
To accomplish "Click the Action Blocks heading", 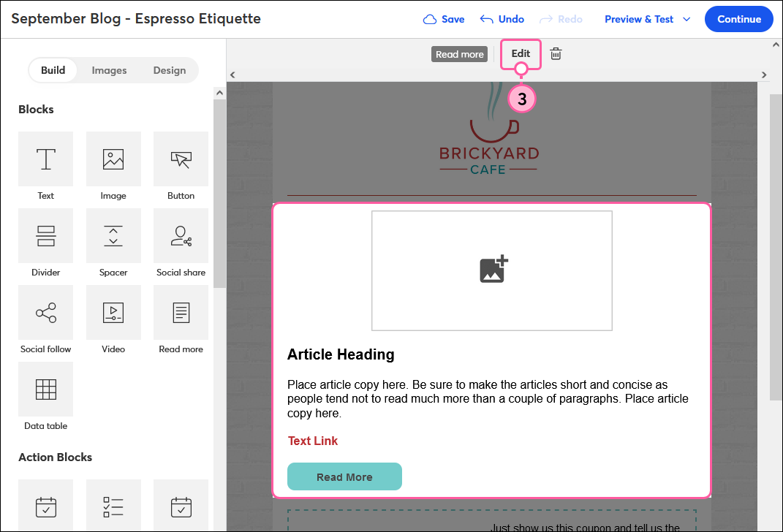I will coord(56,457).
